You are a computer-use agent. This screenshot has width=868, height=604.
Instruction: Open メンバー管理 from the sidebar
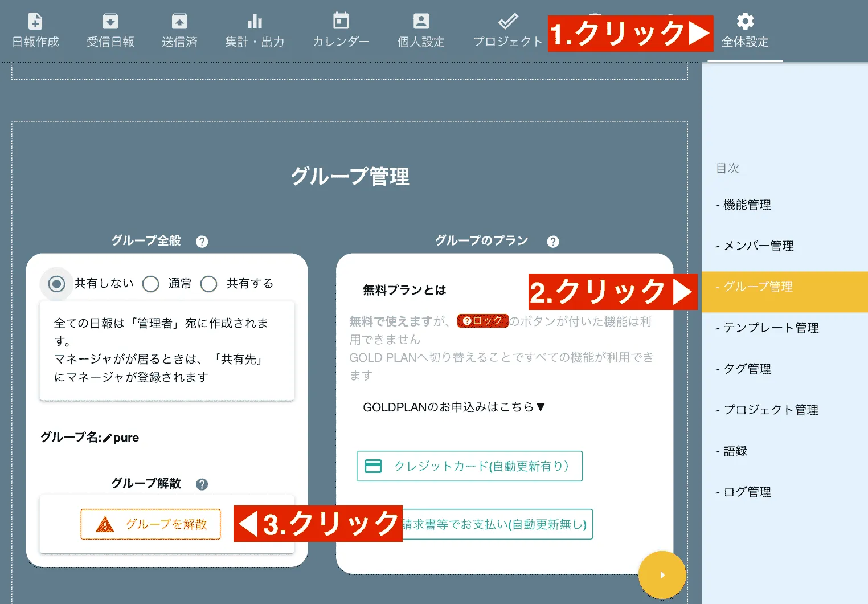click(756, 246)
